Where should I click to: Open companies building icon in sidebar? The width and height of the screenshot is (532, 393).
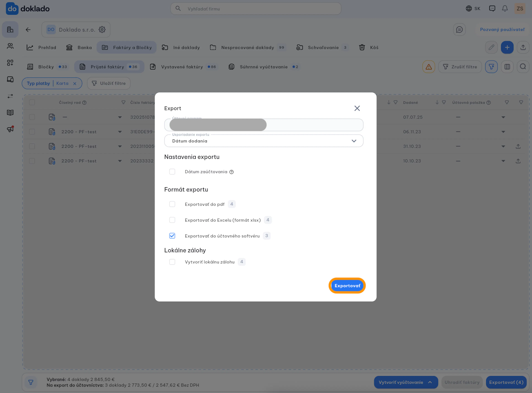coord(10,29)
